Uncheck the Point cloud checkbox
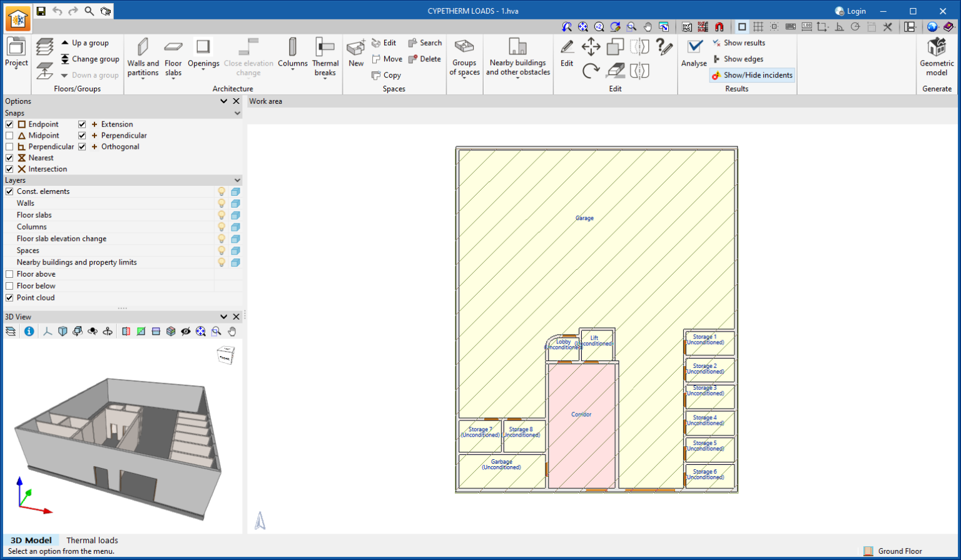Screen dimensions: 961x560 [x=9, y=298]
